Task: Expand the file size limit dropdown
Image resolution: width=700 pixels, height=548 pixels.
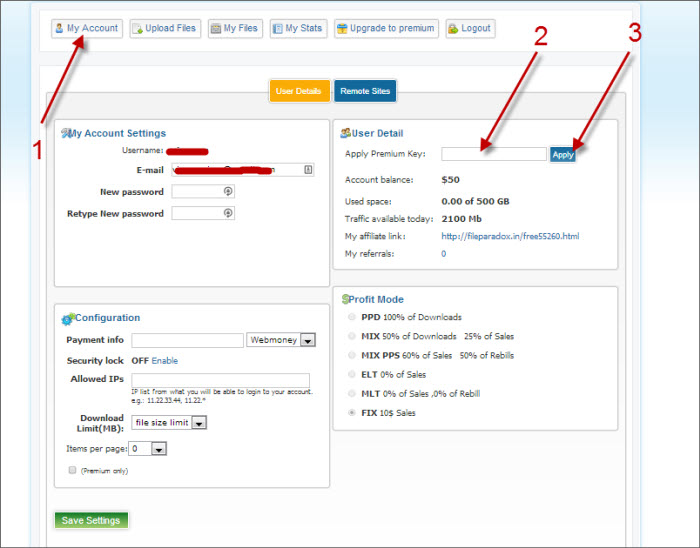Action: click(x=198, y=423)
